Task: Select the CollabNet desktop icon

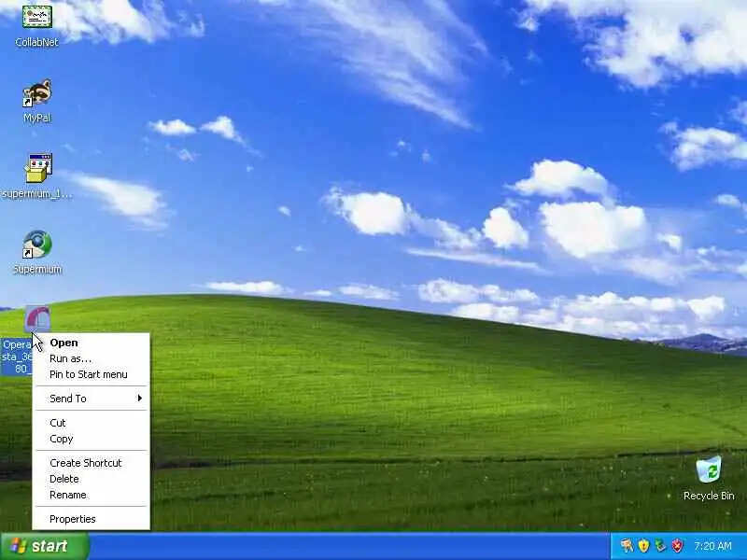Action: (36, 17)
